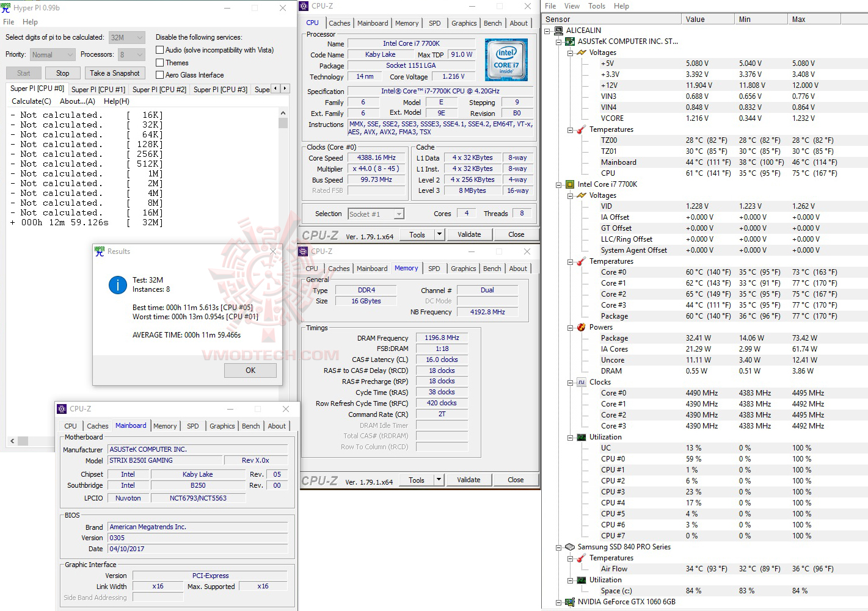Image resolution: width=868 pixels, height=611 pixels.
Task: Click the CPU-Z icon in the Mainboard window title
Action: [x=62, y=409]
